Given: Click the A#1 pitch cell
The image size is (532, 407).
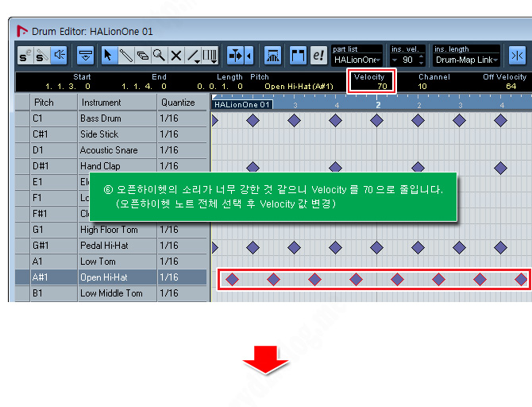Looking at the screenshot, I should click(54, 277).
